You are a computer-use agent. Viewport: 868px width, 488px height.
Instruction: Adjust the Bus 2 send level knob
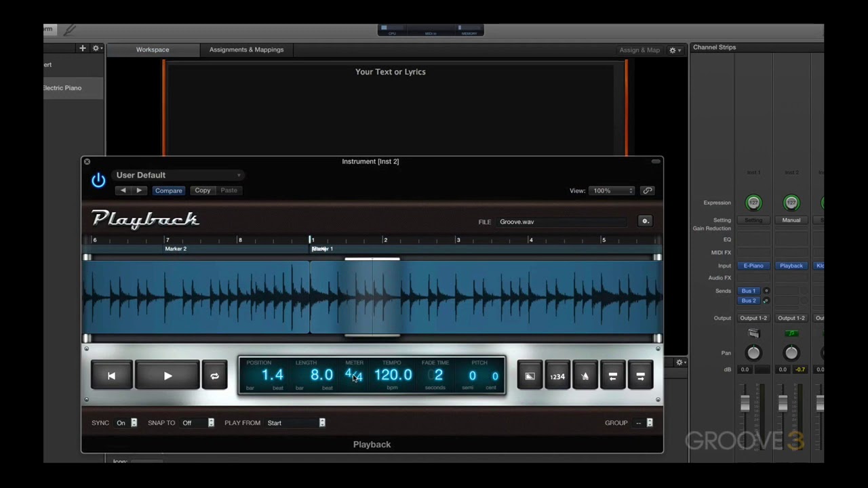coord(766,300)
